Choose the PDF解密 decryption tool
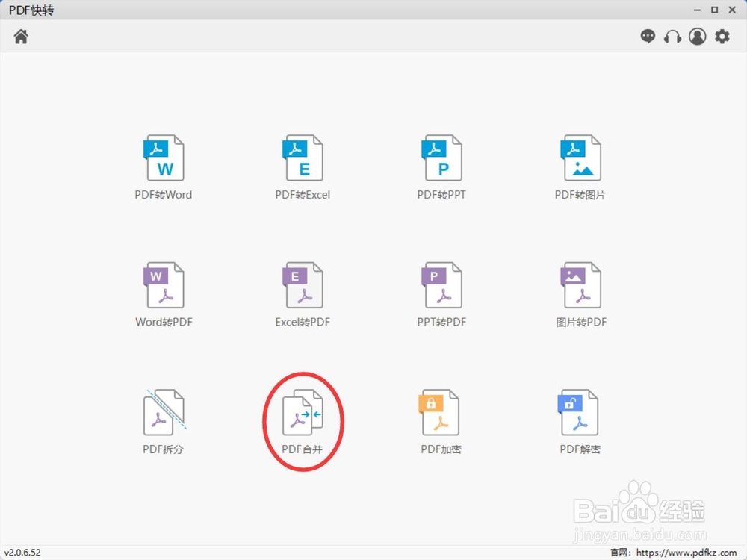 coord(580,421)
